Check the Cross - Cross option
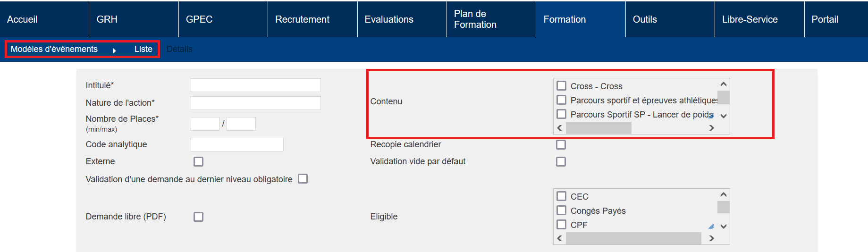This screenshot has width=868, height=252. click(x=561, y=86)
